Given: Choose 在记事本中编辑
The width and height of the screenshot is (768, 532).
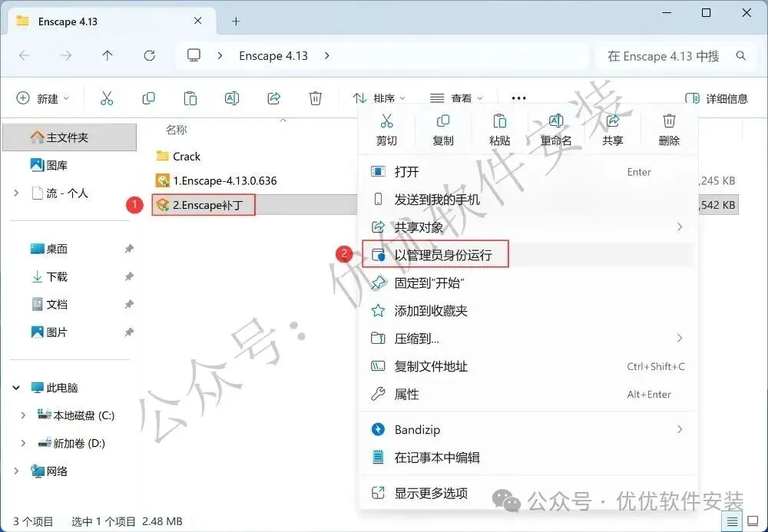Looking at the screenshot, I should (x=528, y=457).
